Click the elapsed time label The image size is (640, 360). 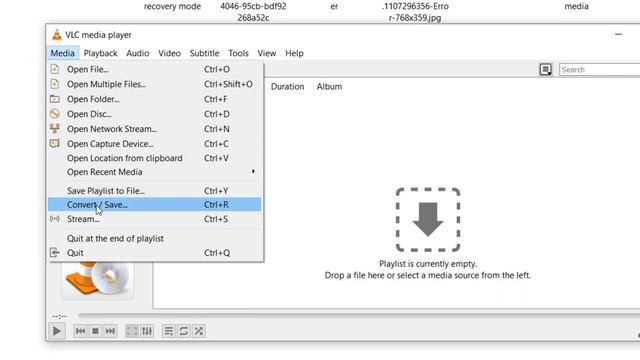coord(60,316)
